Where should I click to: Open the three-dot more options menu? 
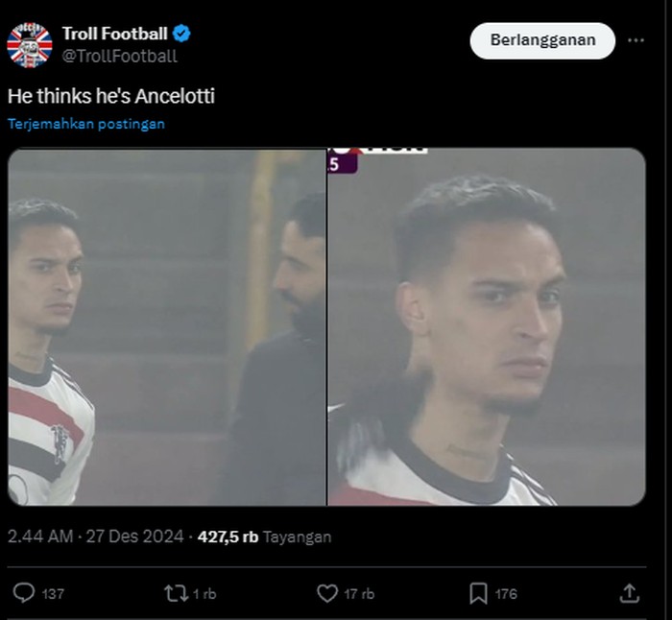(x=636, y=40)
